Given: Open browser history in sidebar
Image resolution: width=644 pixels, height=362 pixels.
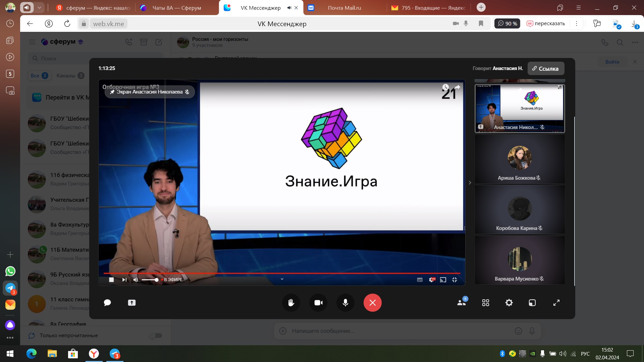Looking at the screenshot, I should tap(10, 23).
